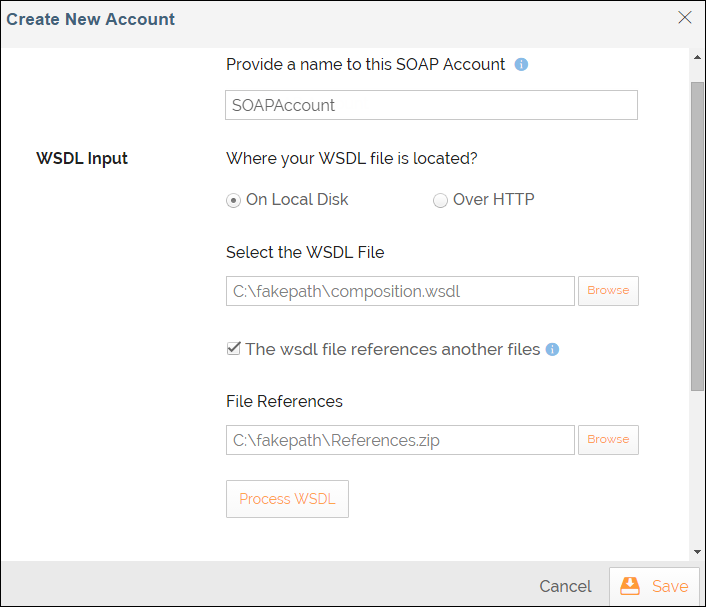
Task: Click the Create New Account title
Action: [x=91, y=19]
